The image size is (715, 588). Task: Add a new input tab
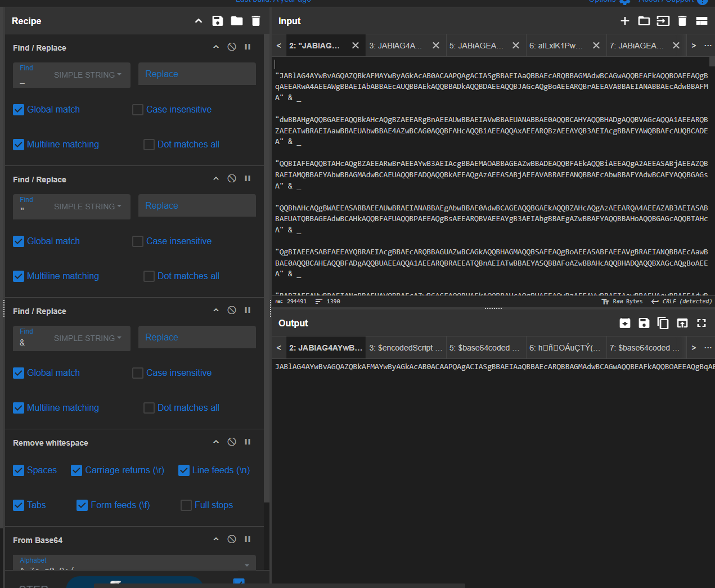pyautogui.click(x=624, y=21)
